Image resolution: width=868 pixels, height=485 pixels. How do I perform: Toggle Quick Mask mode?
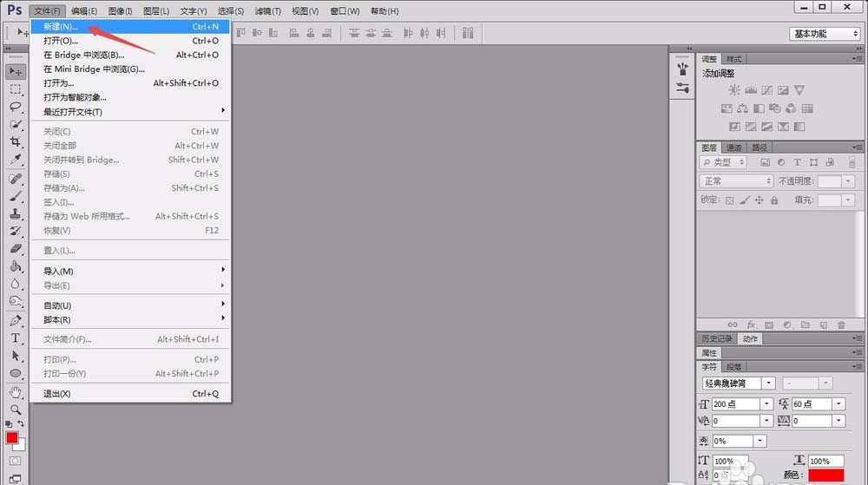click(15, 461)
